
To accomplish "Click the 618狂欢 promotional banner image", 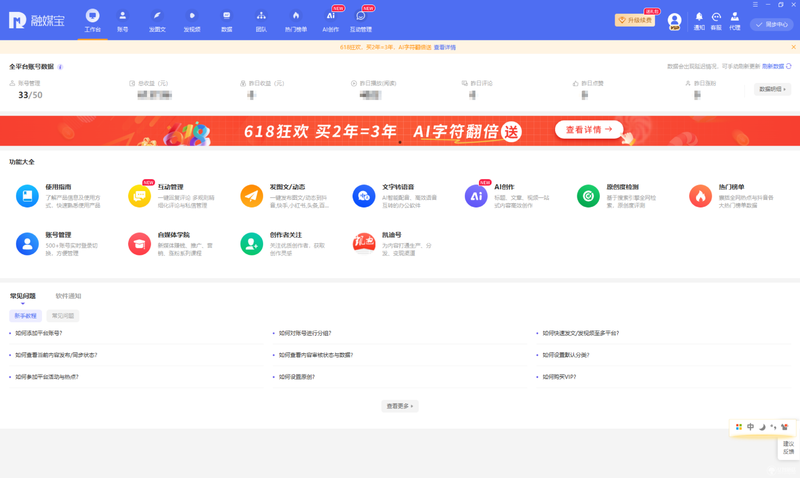I will coord(400,131).
